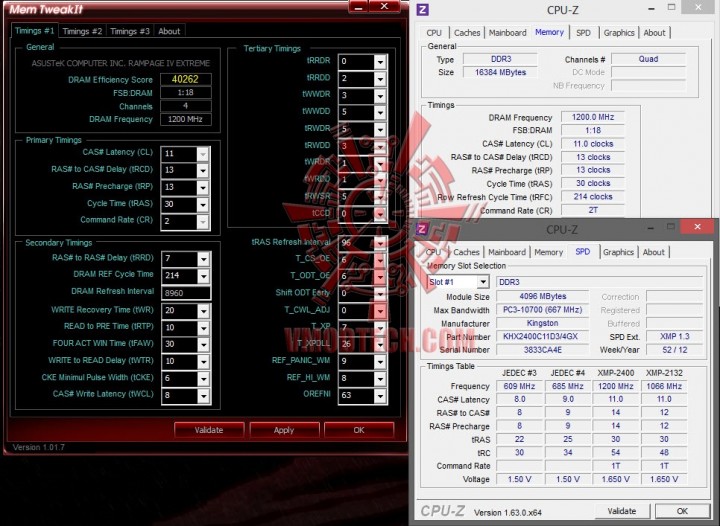Click Validate button in Mem TweakIt
This screenshot has width=720, height=526.
209,430
